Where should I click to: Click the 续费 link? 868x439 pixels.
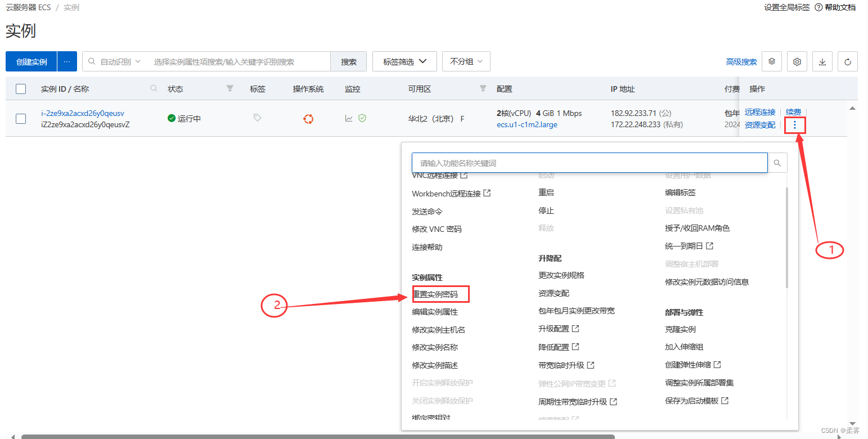coord(794,112)
